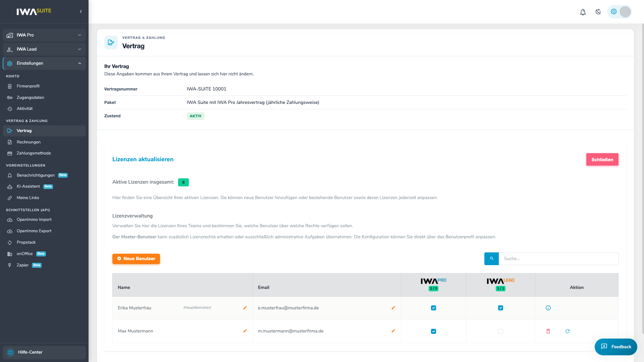Click the AKTIV status badge
The image size is (644, 362).
pyautogui.click(x=196, y=116)
